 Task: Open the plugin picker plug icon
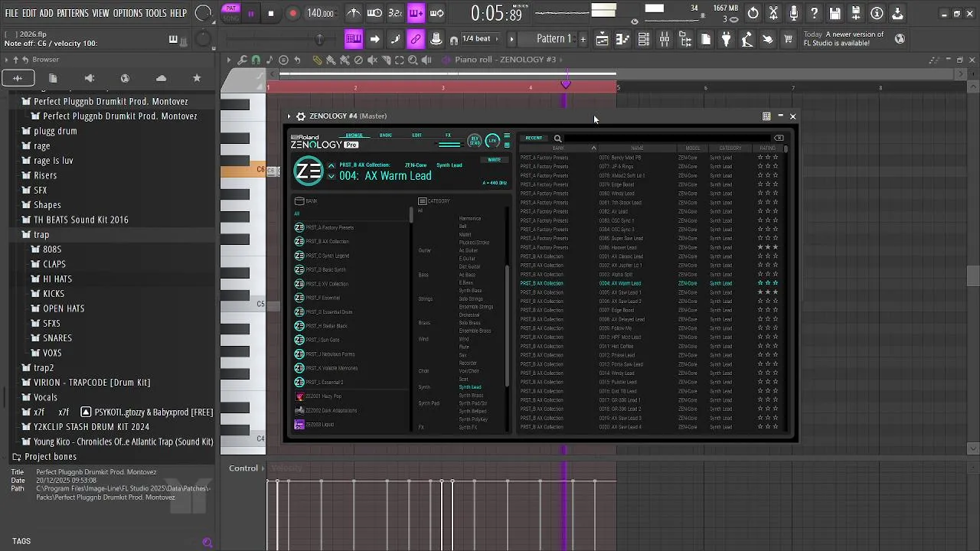click(726, 38)
